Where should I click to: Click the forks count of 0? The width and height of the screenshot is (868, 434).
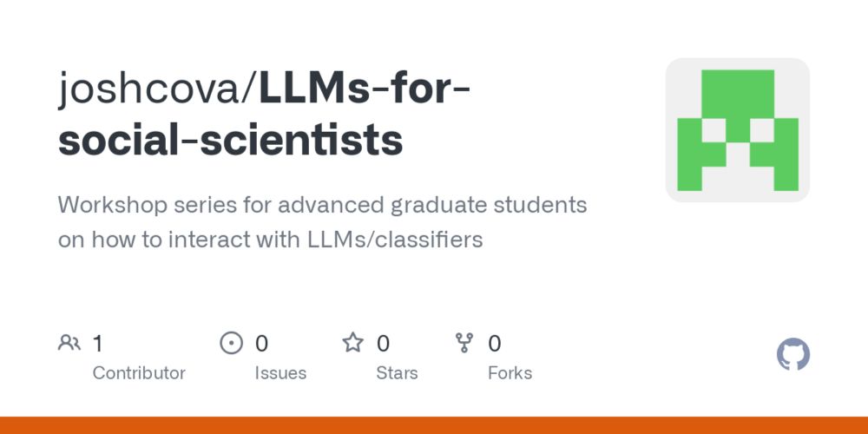click(x=495, y=344)
